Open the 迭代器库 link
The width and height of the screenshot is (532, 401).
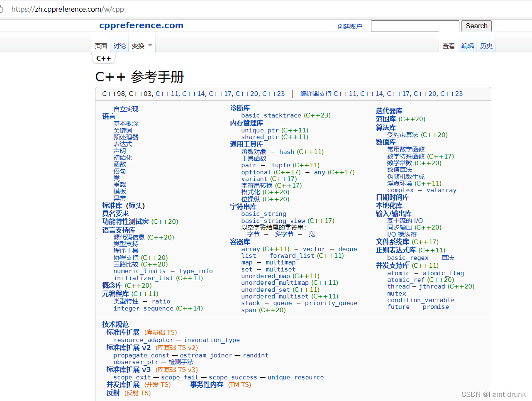click(x=389, y=111)
